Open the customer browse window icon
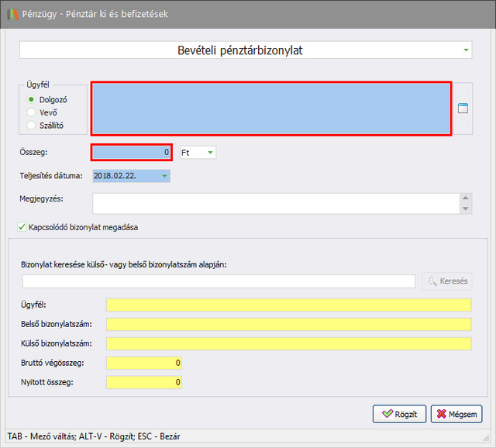496x448 pixels. click(463, 109)
